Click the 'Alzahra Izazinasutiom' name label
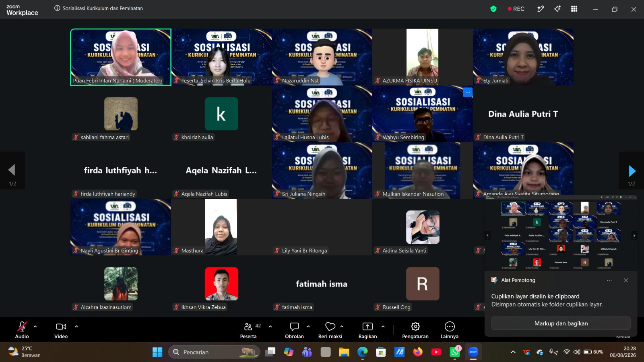Viewport: 644px width, 362px height. click(106, 307)
